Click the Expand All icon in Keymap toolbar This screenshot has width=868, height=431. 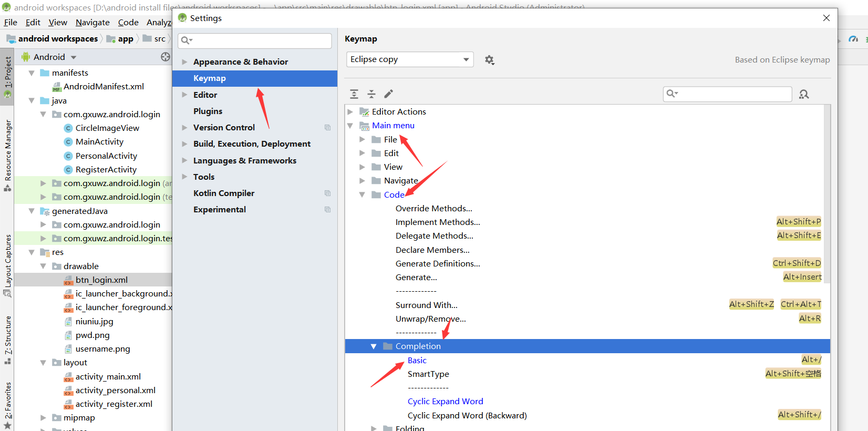pyautogui.click(x=354, y=94)
